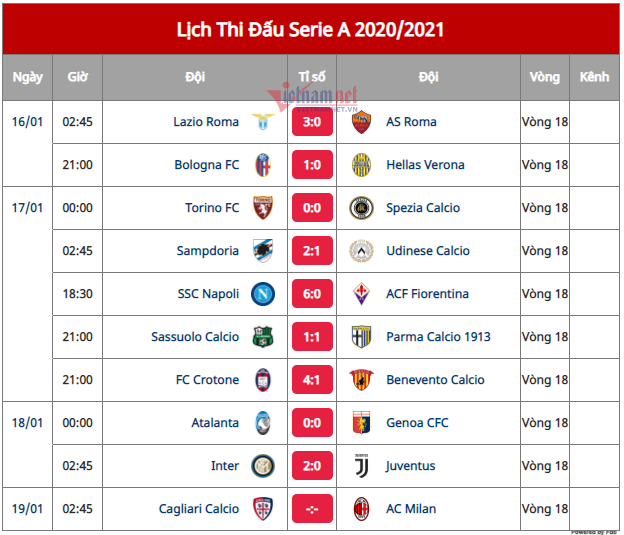Click the 6:0 Napoli score button
This screenshot has height=535, width=624.
click(312, 294)
